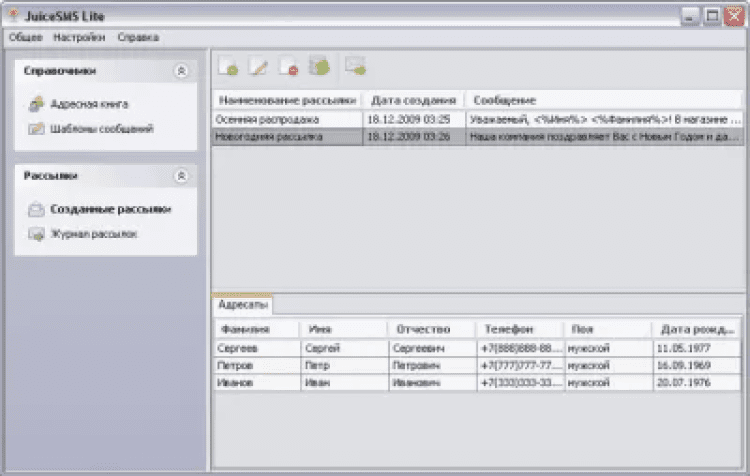
Task: Sort by Наименование рассылки column header
Action: click(x=287, y=100)
